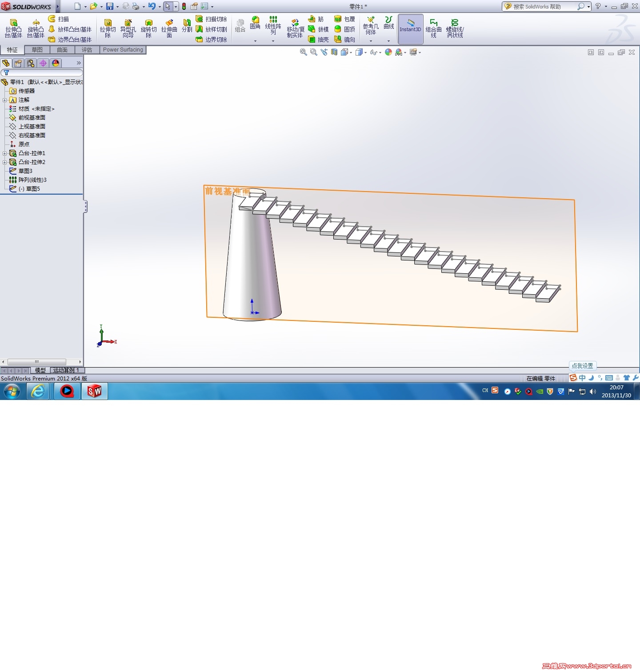
Task: Select the 抽壳 shell tool
Action: click(318, 40)
